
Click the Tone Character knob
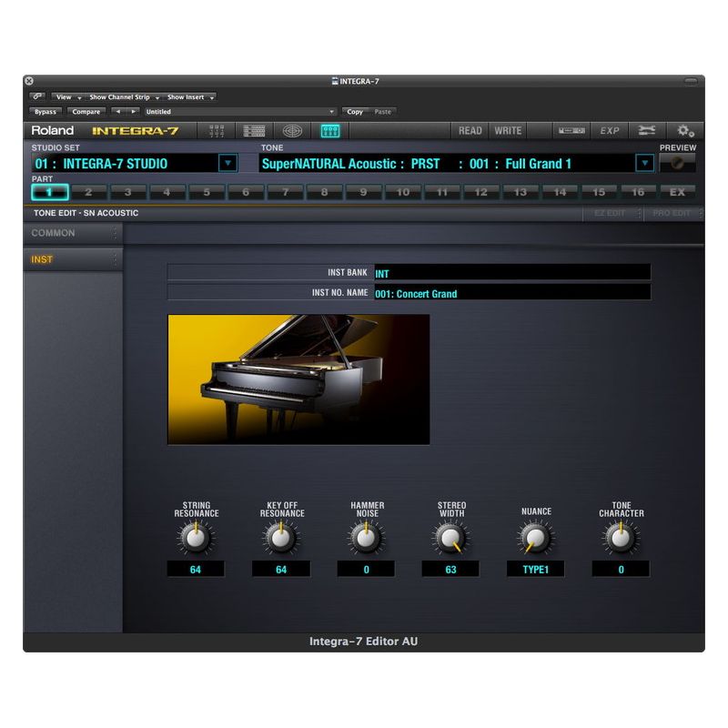621,538
